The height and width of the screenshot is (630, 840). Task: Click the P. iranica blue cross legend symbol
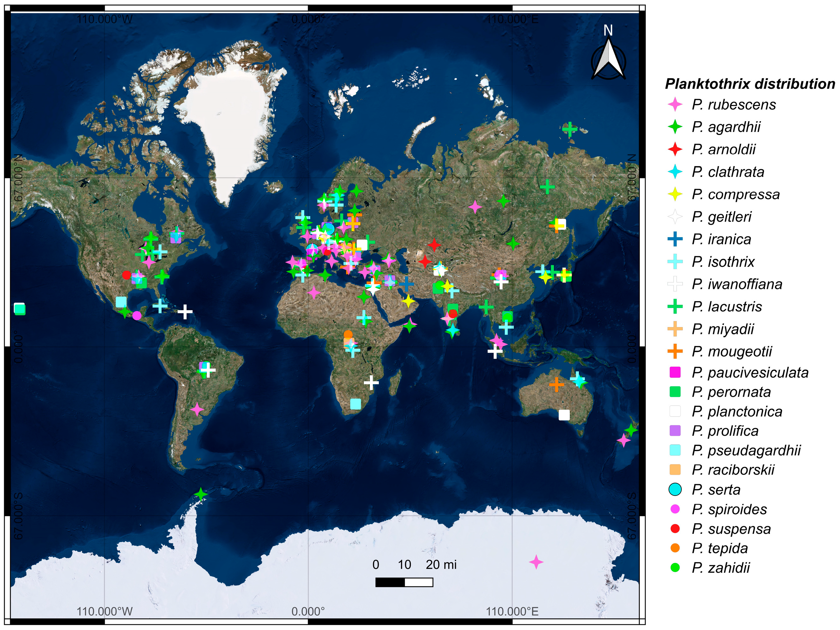pos(675,239)
